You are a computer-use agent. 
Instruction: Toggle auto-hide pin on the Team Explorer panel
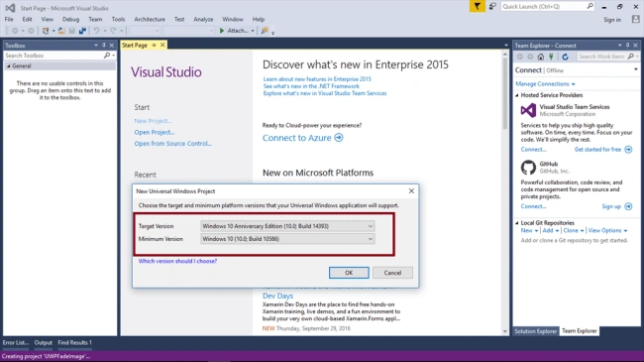click(x=627, y=46)
